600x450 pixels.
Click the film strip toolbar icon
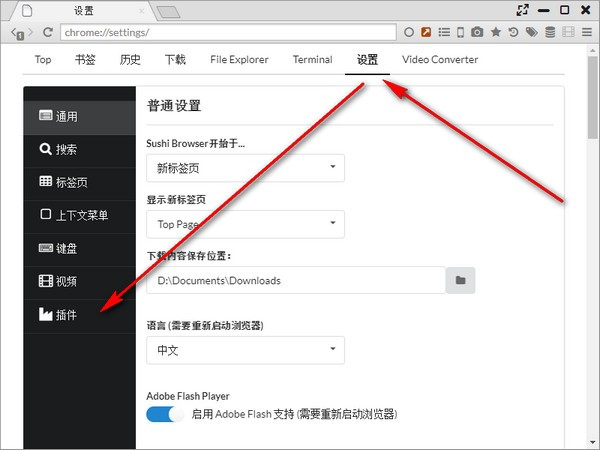568,32
